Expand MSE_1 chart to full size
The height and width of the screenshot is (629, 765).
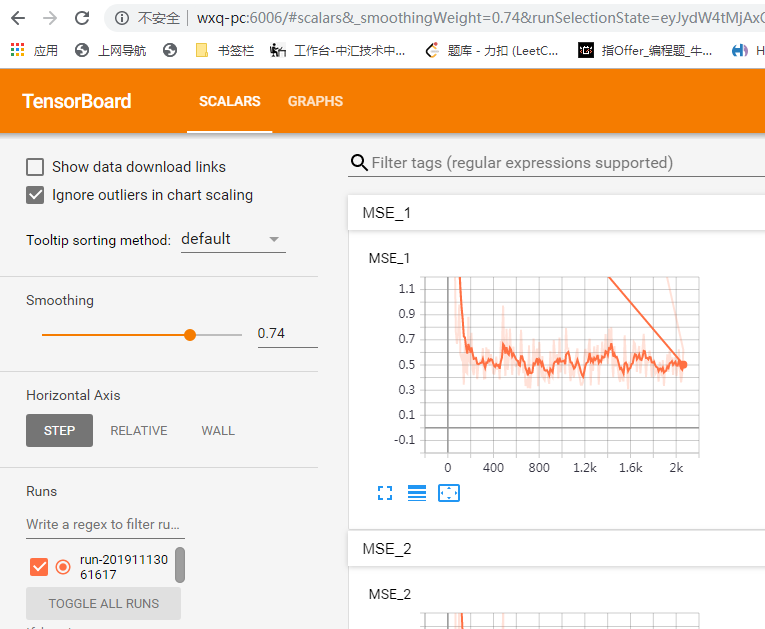click(385, 493)
